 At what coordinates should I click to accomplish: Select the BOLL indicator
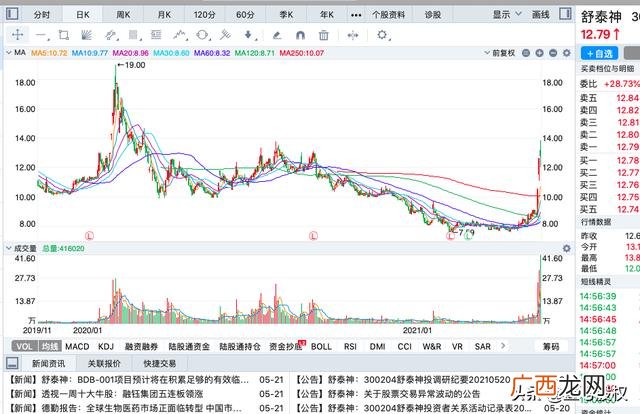pyautogui.click(x=321, y=347)
